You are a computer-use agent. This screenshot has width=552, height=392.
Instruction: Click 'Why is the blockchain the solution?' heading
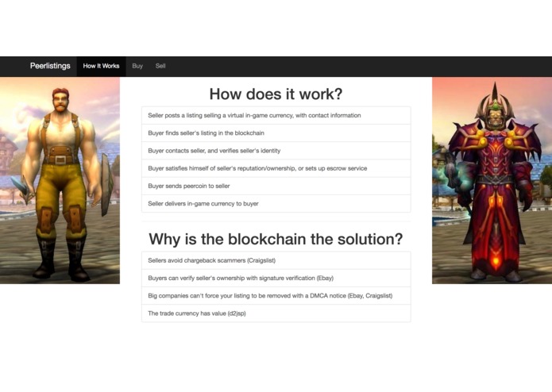pos(276,239)
